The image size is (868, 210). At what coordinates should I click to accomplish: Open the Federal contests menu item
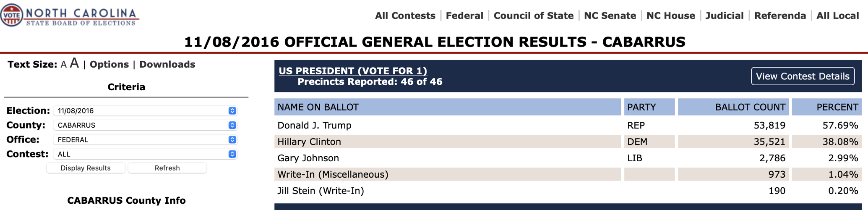(464, 16)
